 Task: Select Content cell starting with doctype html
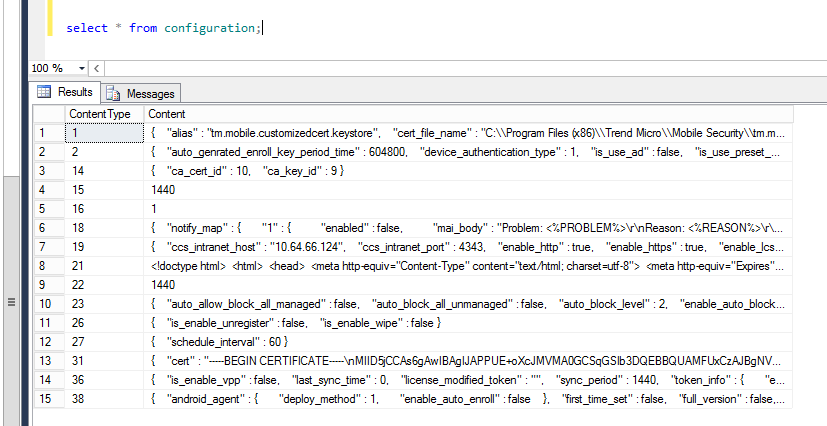click(x=468, y=266)
